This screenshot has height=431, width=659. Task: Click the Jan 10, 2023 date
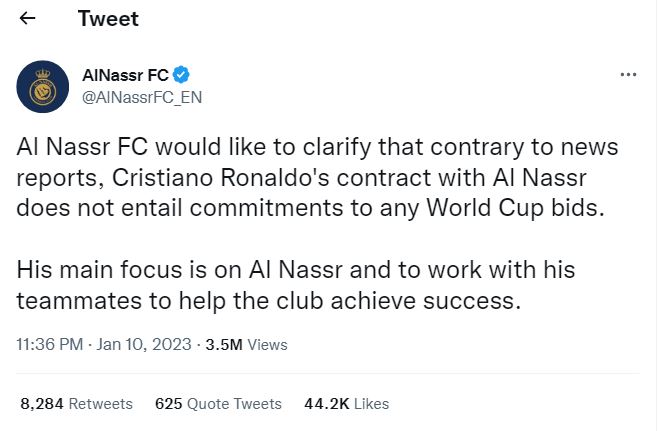(144, 344)
